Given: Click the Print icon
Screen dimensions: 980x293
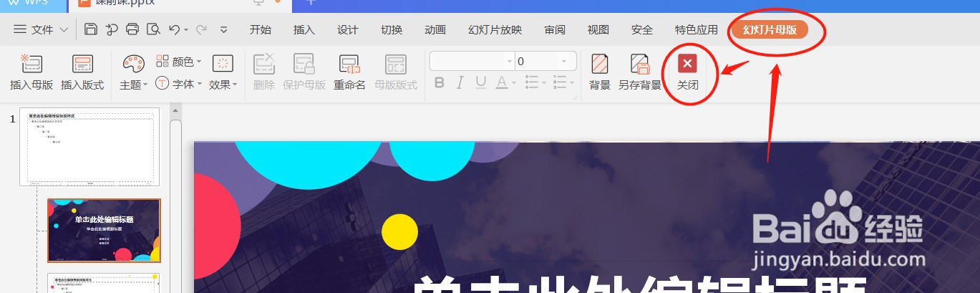Looking at the screenshot, I should click(x=132, y=29).
